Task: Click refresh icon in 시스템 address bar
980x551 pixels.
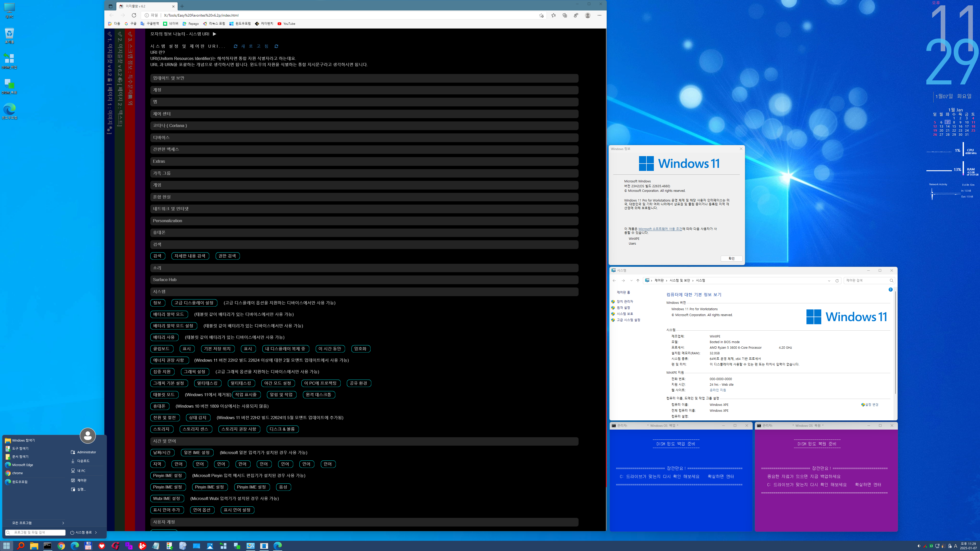Action: tap(837, 281)
